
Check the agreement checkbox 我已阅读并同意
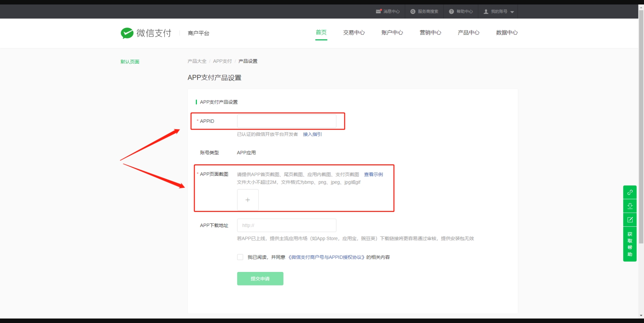(240, 257)
